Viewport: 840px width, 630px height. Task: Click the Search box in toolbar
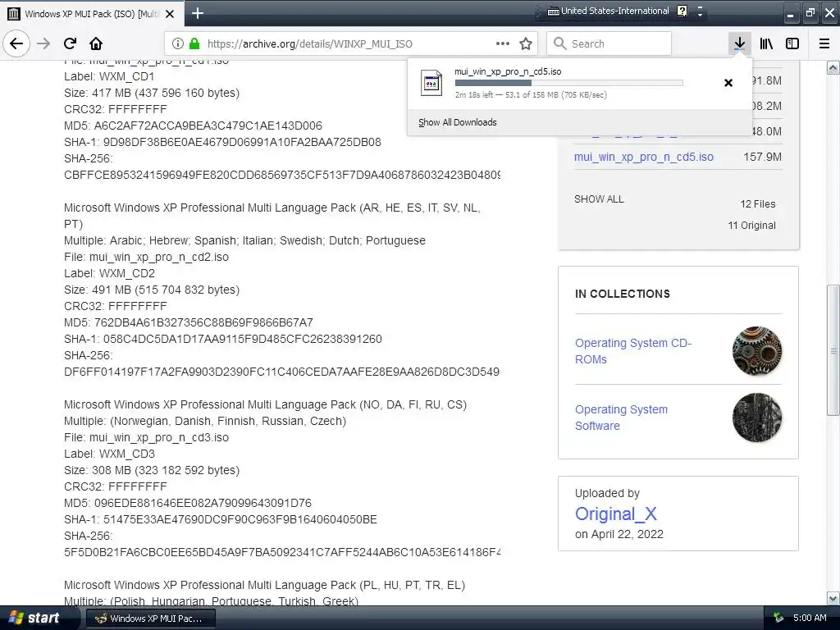point(609,43)
